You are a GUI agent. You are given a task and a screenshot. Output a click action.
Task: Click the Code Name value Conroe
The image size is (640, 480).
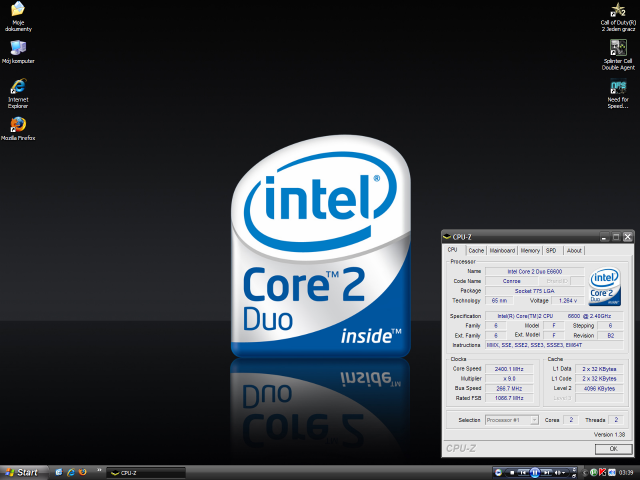[x=511, y=281]
